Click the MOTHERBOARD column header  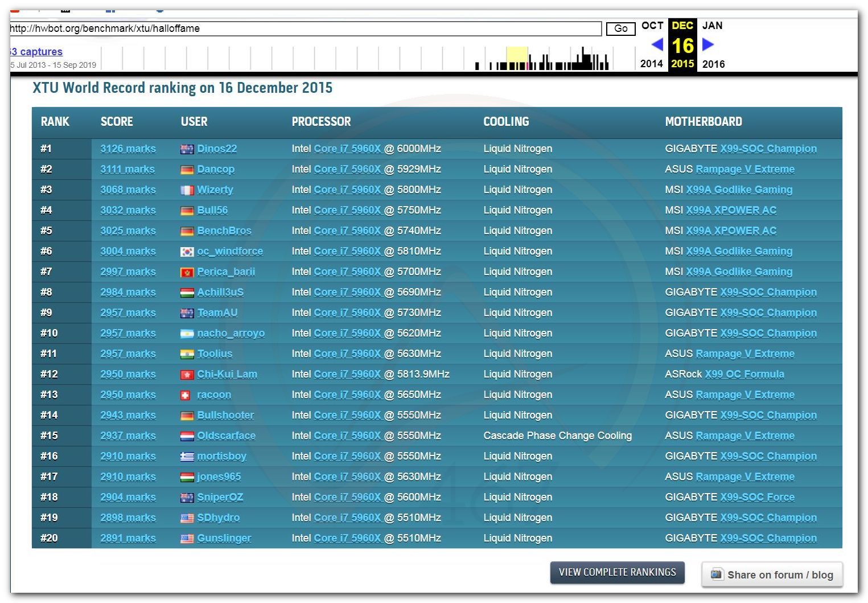click(704, 122)
